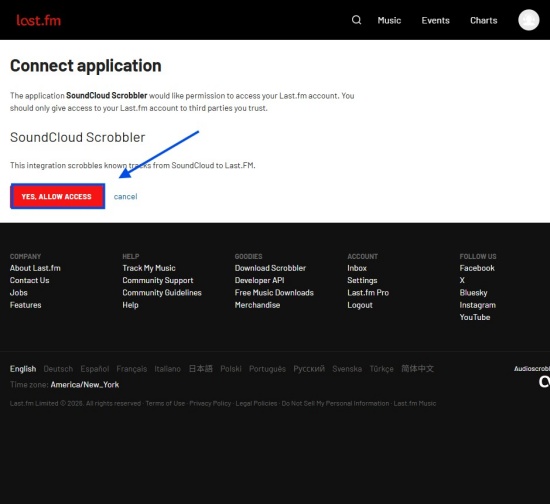Open Terms of Use link
This screenshot has height=504, width=550.
(x=165, y=403)
